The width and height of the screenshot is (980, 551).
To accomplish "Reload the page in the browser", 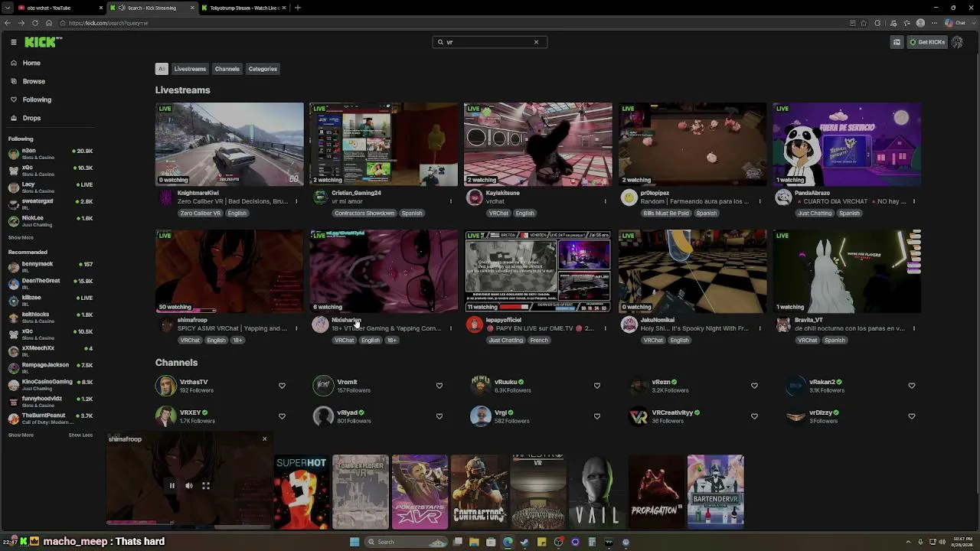I will 35,23.
